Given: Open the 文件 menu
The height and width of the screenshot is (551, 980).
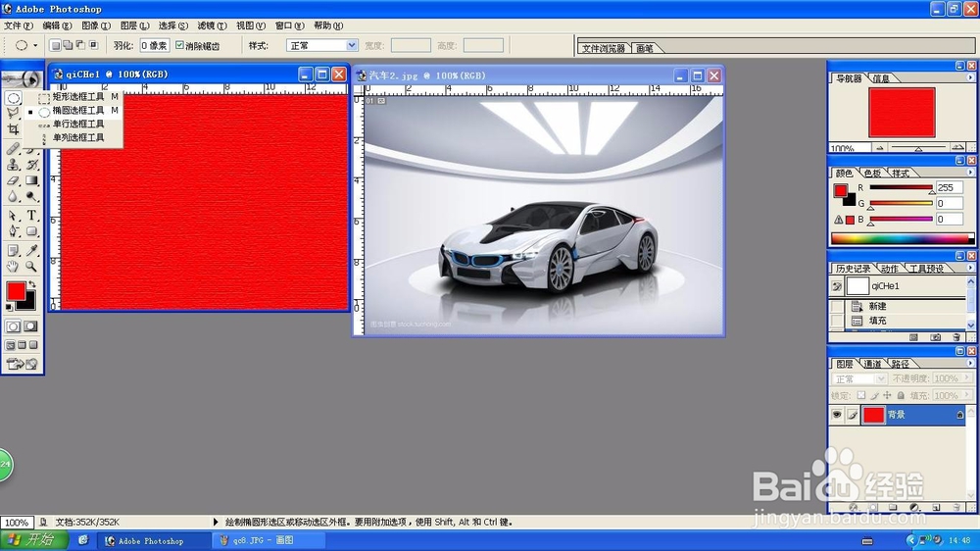Looking at the screenshot, I should [x=18, y=25].
